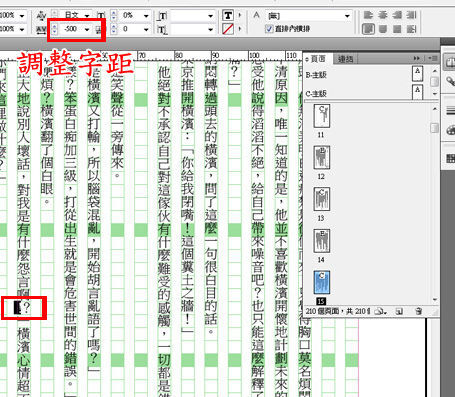The image size is (455, 397).
Task: Open the 0% field dropdown arrow
Action: 146,16
